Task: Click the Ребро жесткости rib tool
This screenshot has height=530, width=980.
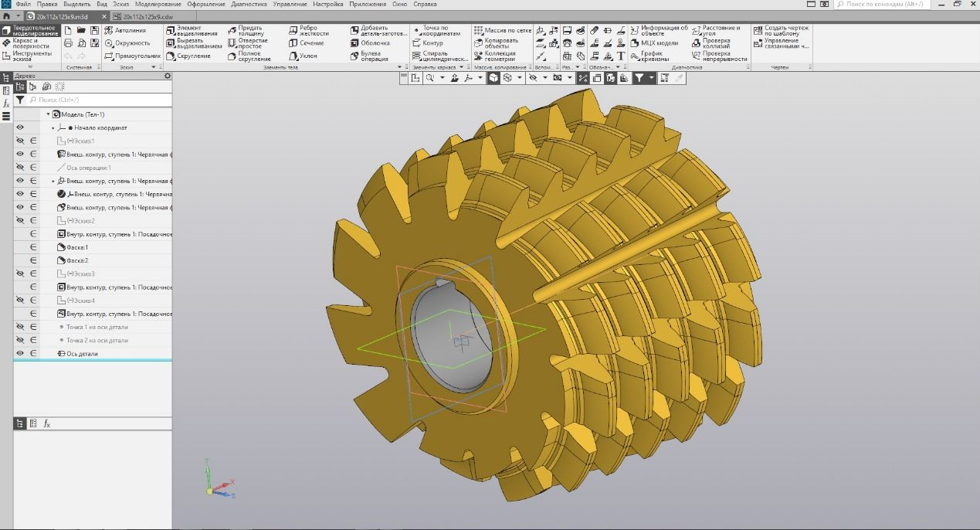Action: pos(309,31)
